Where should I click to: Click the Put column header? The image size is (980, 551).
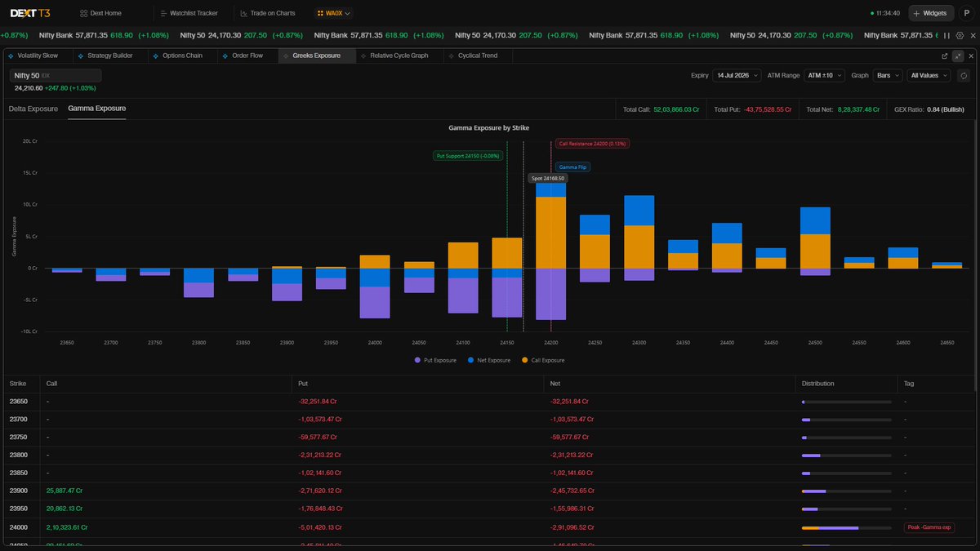coord(303,383)
